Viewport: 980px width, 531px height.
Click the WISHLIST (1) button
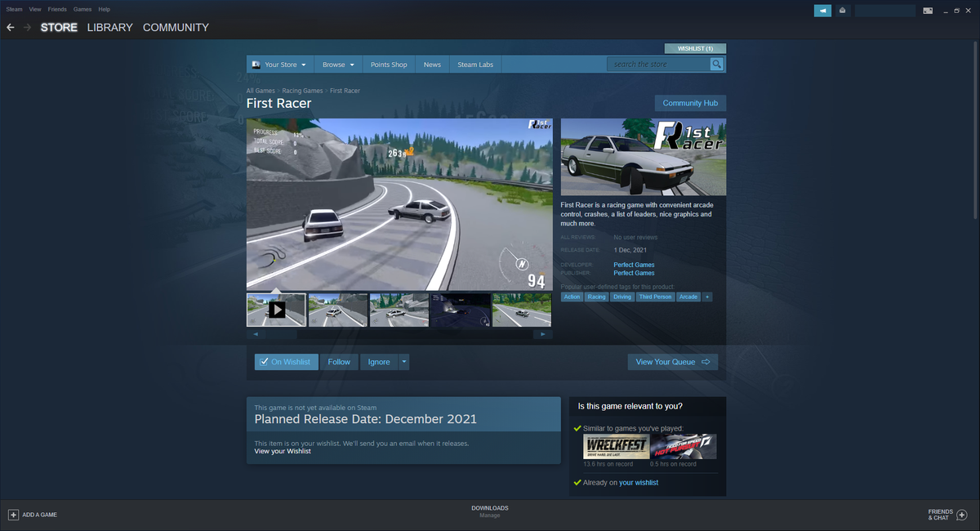tap(695, 48)
